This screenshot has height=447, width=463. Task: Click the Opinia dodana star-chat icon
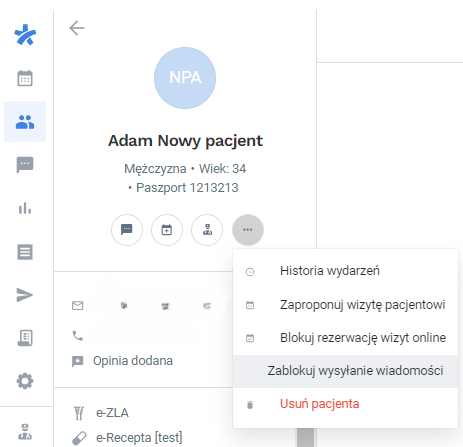coord(78,361)
